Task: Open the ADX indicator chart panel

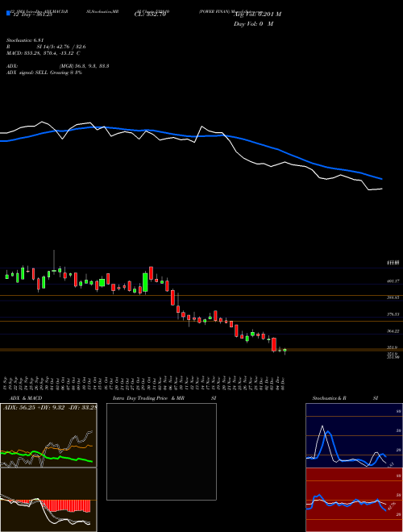Action: coord(48,435)
